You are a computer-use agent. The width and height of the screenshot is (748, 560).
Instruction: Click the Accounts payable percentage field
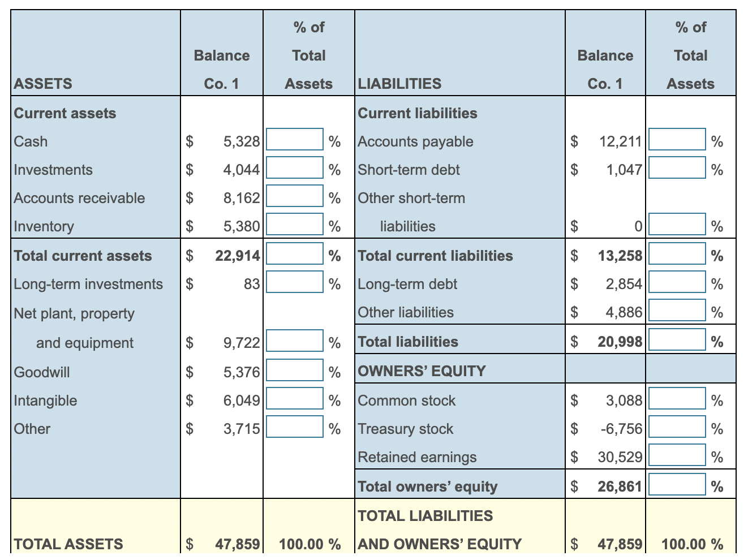tap(677, 139)
